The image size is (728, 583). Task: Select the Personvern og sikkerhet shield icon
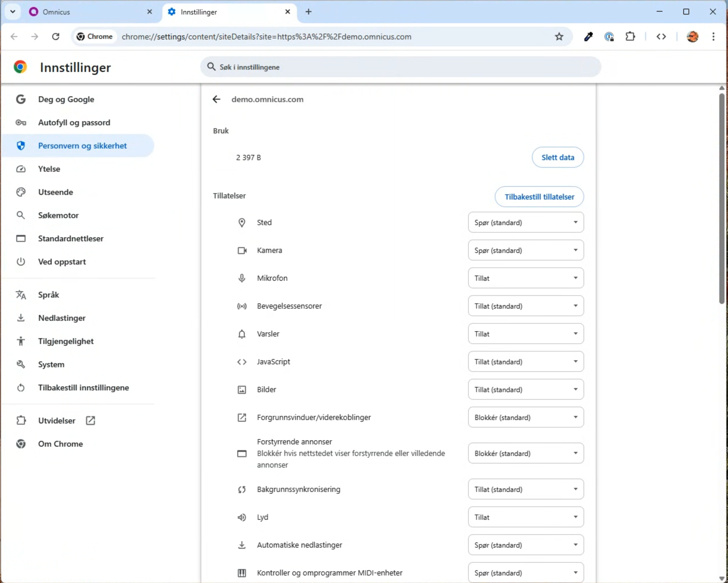tap(21, 146)
